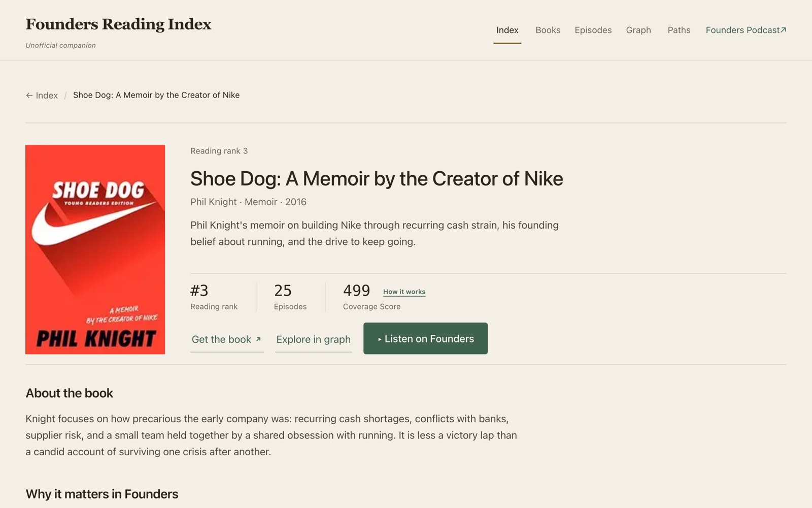This screenshot has height=508, width=812.
Task: Open the Shoe Dog book cover thumbnail
Action: [95, 249]
